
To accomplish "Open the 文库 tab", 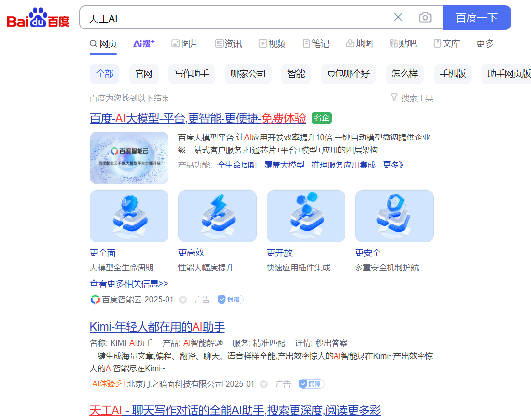I will click(447, 44).
